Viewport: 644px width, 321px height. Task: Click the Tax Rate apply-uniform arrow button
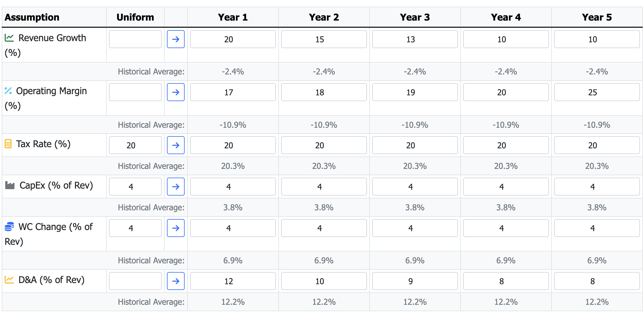coord(176,145)
